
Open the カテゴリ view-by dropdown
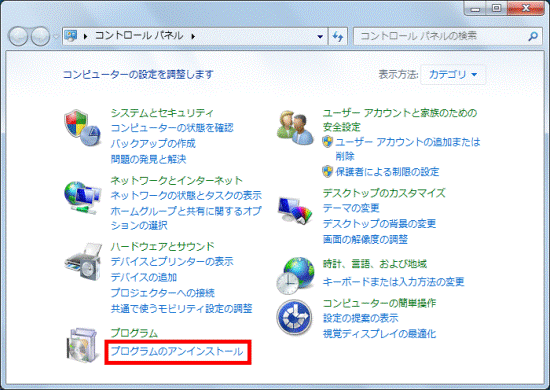(x=453, y=74)
